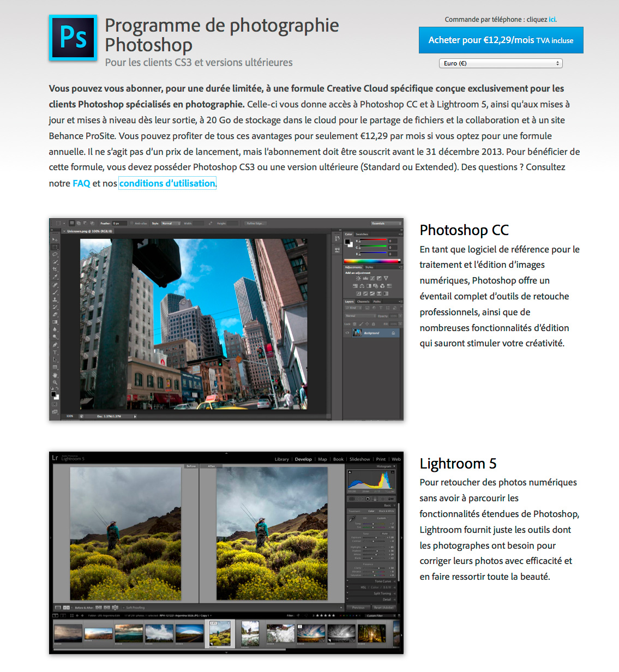619x672 pixels.
Task: Switch to the Swatches tab in Photoshop
Action: pyautogui.click(x=362, y=235)
